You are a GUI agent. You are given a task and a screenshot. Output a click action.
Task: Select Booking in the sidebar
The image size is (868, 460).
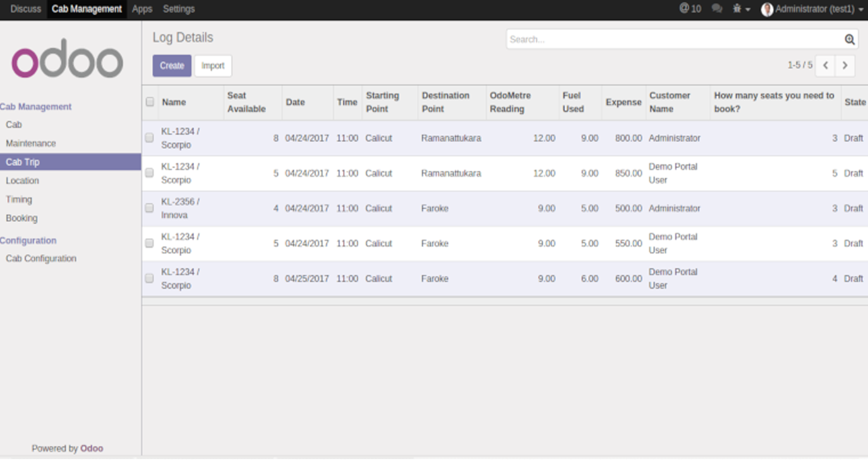point(21,218)
